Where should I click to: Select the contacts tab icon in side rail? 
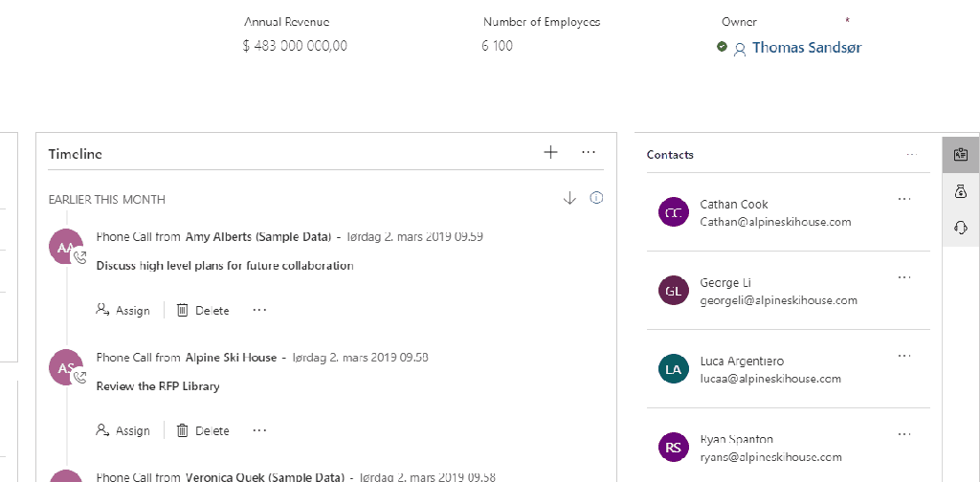[961, 155]
